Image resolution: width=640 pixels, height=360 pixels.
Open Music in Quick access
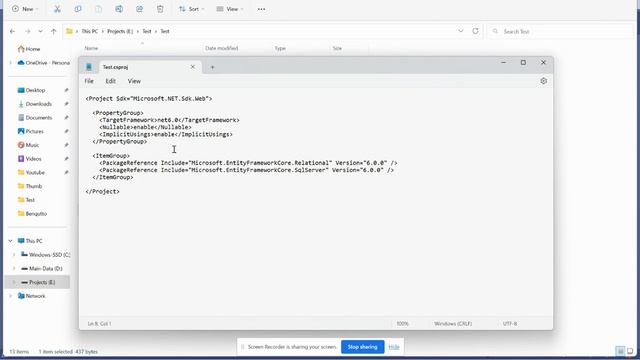[28, 145]
